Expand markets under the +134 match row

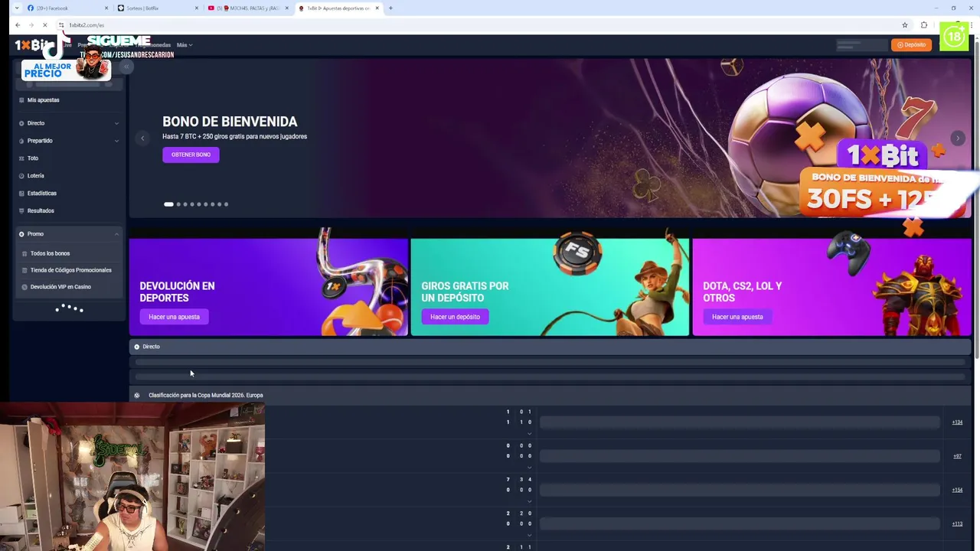tap(529, 434)
